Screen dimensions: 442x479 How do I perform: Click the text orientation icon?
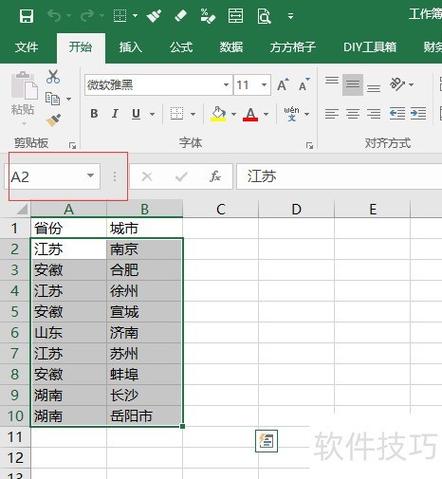pos(397,84)
